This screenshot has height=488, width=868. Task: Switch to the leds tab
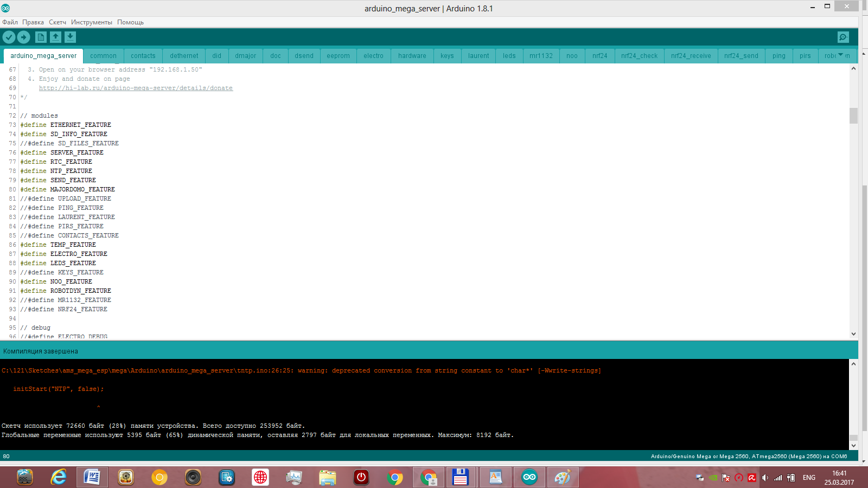point(509,56)
